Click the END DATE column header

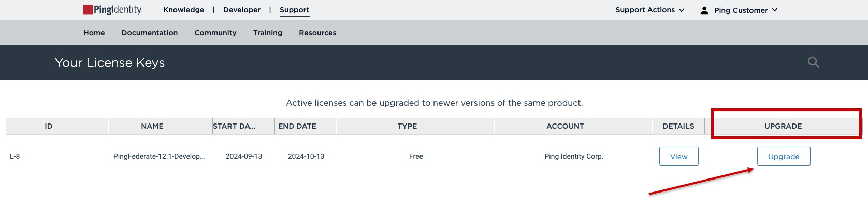pos(297,126)
